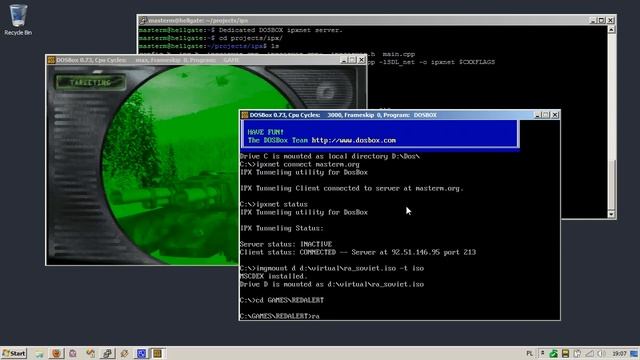Screen dimensions: 640x360
Task: Open the Start menu
Action: pyautogui.click(x=14, y=353)
